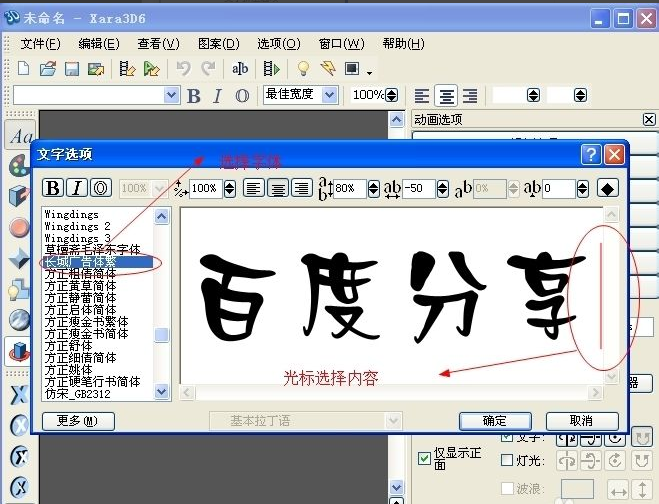Open the 文件(F) menu
Image resolution: width=659 pixels, height=504 pixels.
point(40,44)
